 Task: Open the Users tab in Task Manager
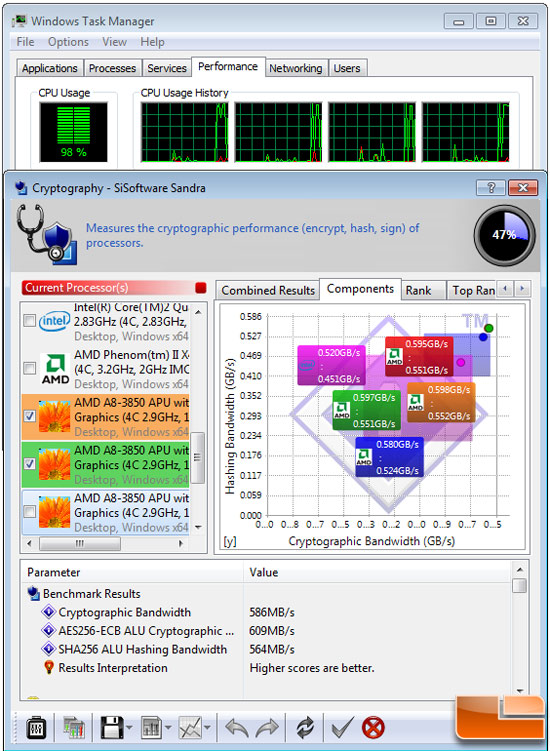[347, 68]
